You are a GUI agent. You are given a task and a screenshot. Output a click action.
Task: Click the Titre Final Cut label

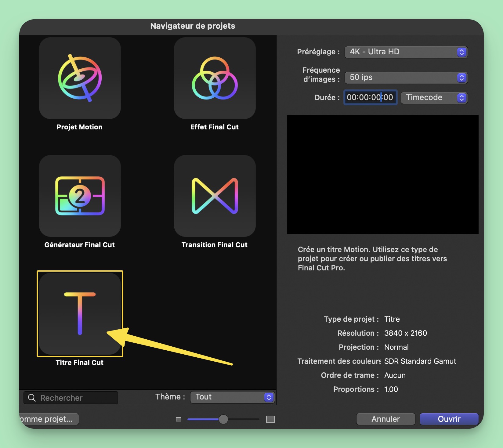click(x=80, y=363)
